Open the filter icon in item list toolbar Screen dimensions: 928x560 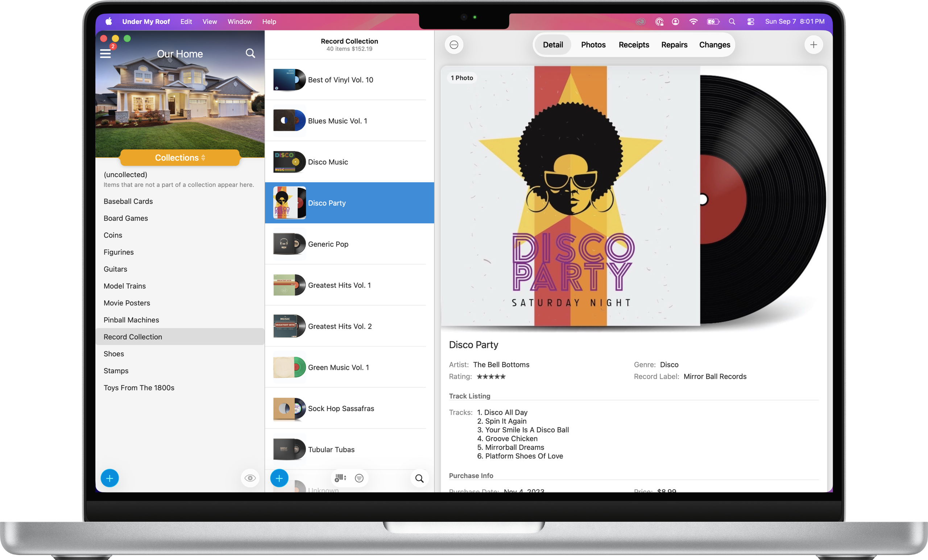[359, 478]
